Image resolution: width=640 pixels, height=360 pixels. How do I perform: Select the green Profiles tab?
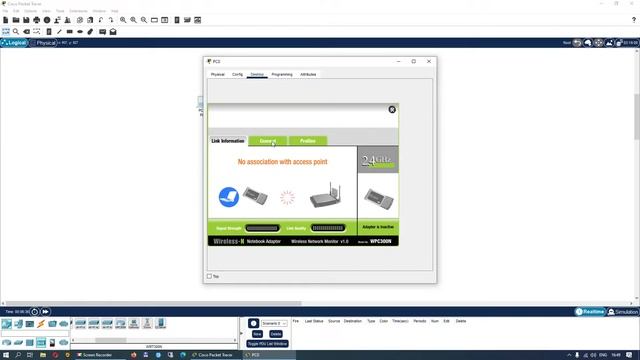click(308, 141)
